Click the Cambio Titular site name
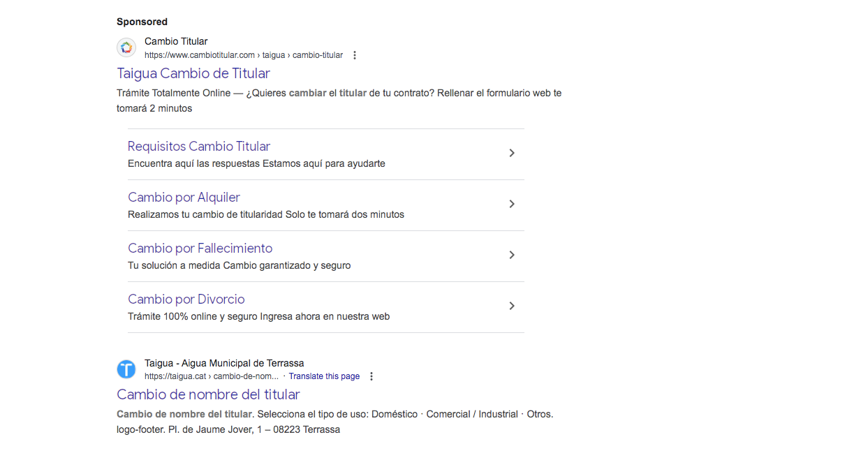This screenshot has height=451, width=868. 176,41
